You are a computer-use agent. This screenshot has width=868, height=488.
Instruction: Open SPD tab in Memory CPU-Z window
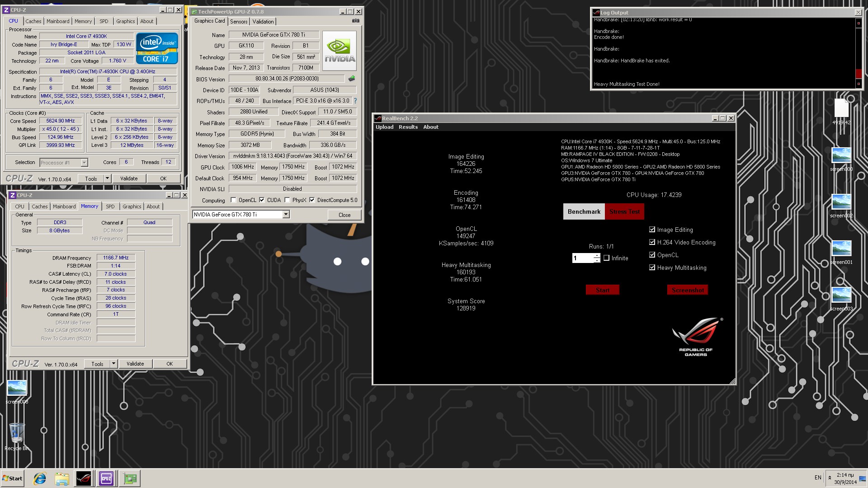point(110,206)
